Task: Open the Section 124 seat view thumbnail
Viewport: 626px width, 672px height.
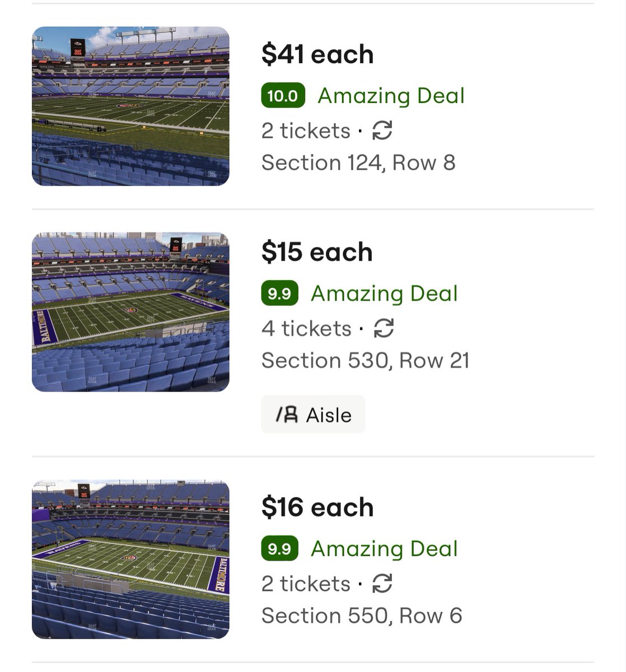Action: point(130,106)
